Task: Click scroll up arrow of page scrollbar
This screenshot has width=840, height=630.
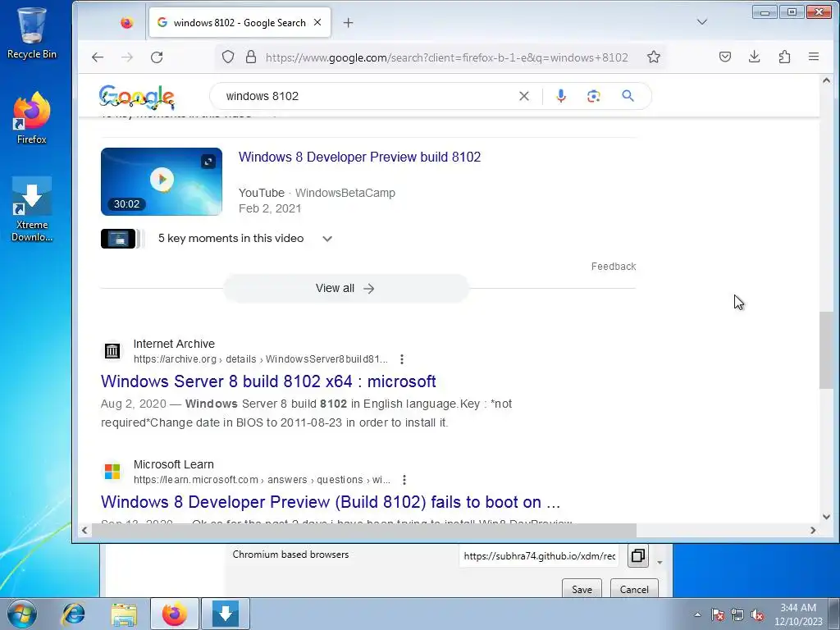Action: coord(826,80)
